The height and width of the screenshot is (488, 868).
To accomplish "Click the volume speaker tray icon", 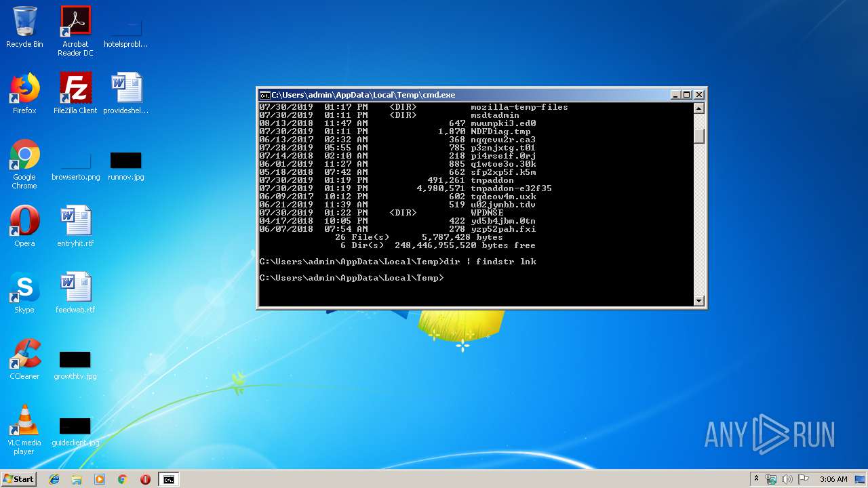I will coord(787,479).
